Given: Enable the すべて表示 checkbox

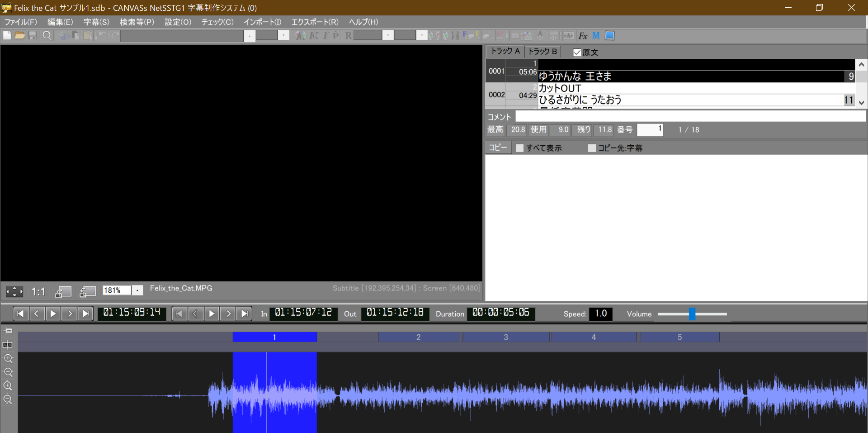Looking at the screenshot, I should (520, 148).
